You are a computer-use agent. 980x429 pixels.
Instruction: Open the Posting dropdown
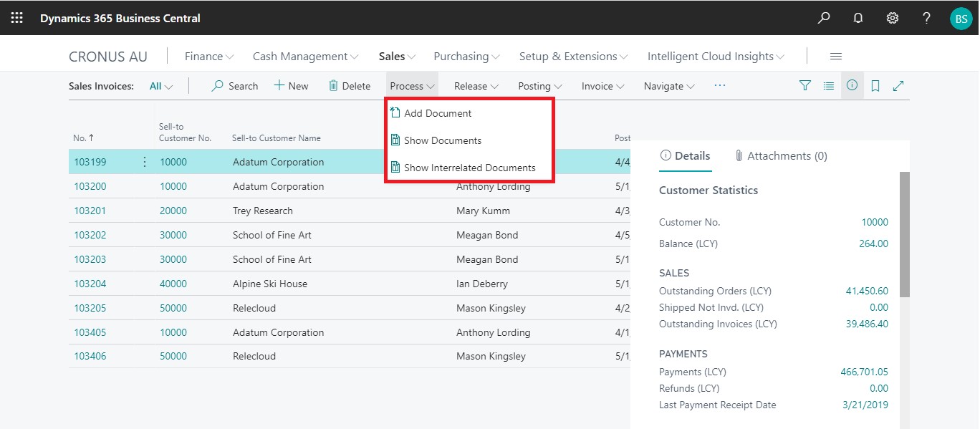[539, 86]
